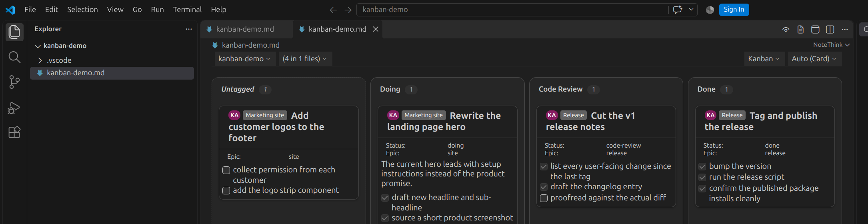Uncheck 'list every user-facing change since the last tag'
This screenshot has width=868, height=224.
pyautogui.click(x=544, y=166)
